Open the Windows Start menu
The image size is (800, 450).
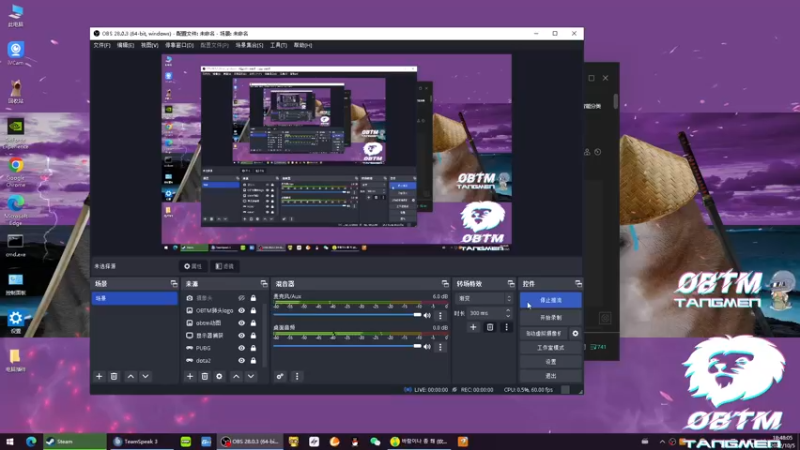click(10, 442)
